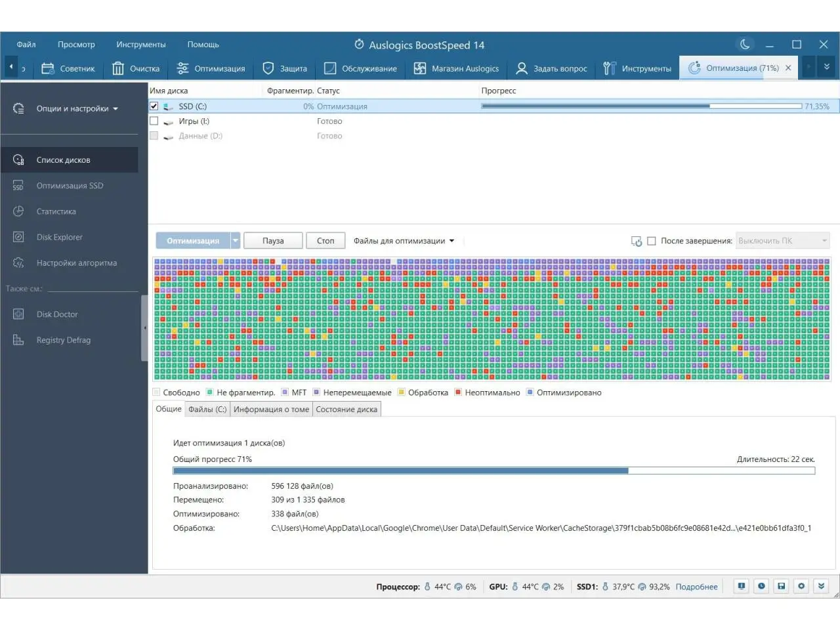Switch to Состояние диска tab

tap(346, 409)
